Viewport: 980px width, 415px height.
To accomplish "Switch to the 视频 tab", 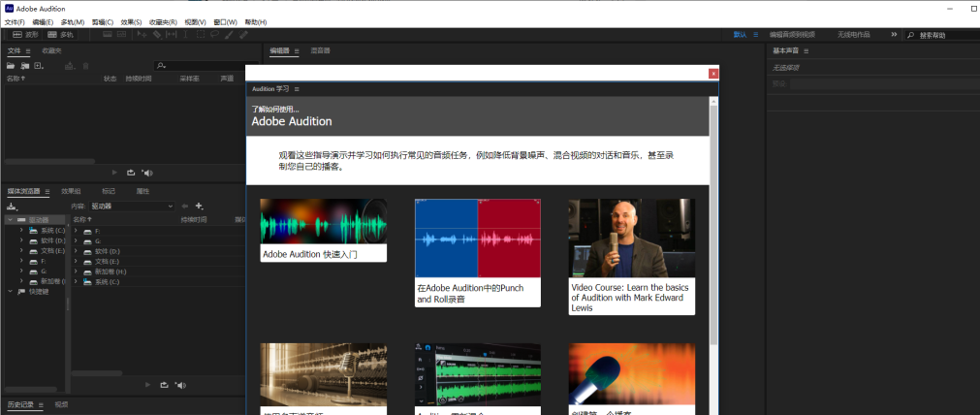I will point(61,405).
